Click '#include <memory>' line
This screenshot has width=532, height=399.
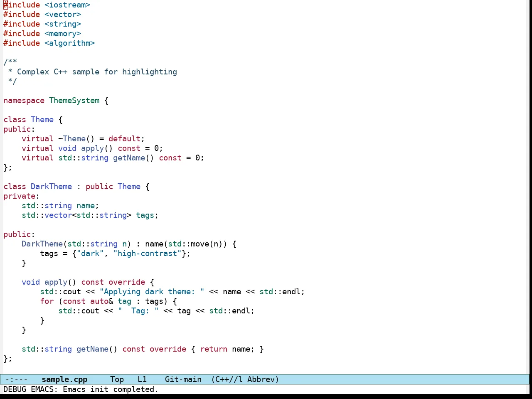(x=42, y=34)
